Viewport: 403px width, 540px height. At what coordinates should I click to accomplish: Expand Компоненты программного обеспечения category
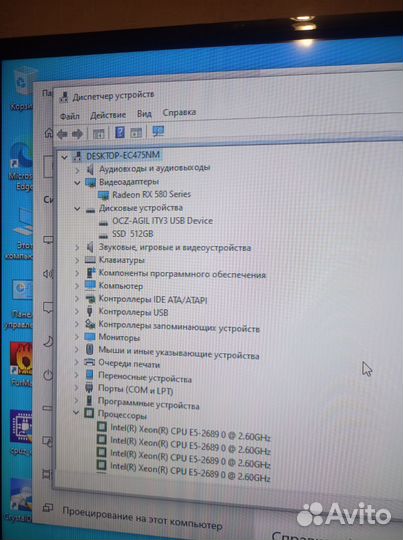point(77,273)
